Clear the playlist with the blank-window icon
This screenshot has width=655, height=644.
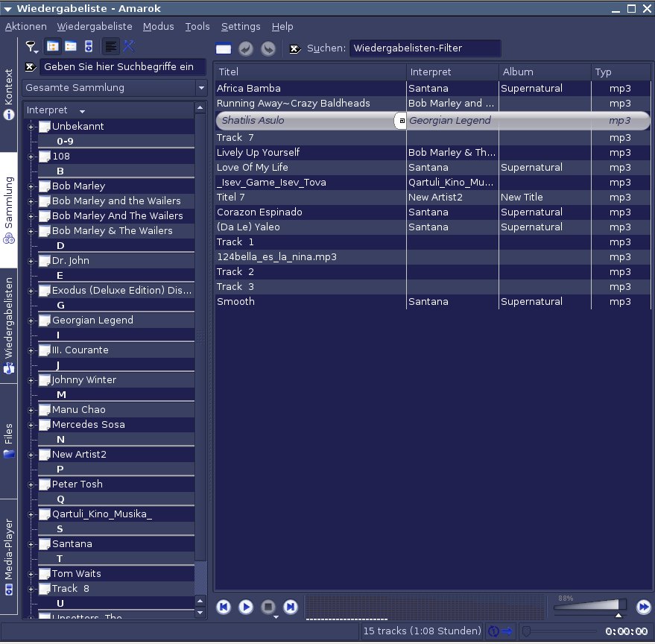(x=224, y=48)
